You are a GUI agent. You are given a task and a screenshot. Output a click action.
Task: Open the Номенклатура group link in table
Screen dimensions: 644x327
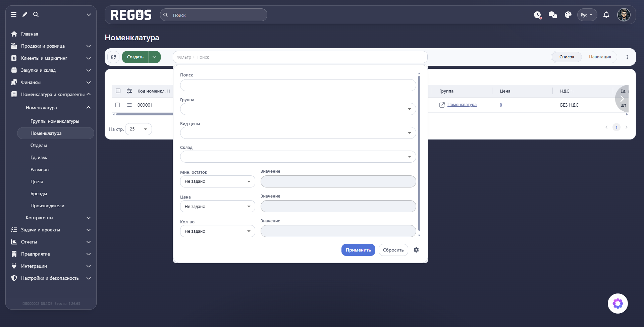pyautogui.click(x=462, y=105)
